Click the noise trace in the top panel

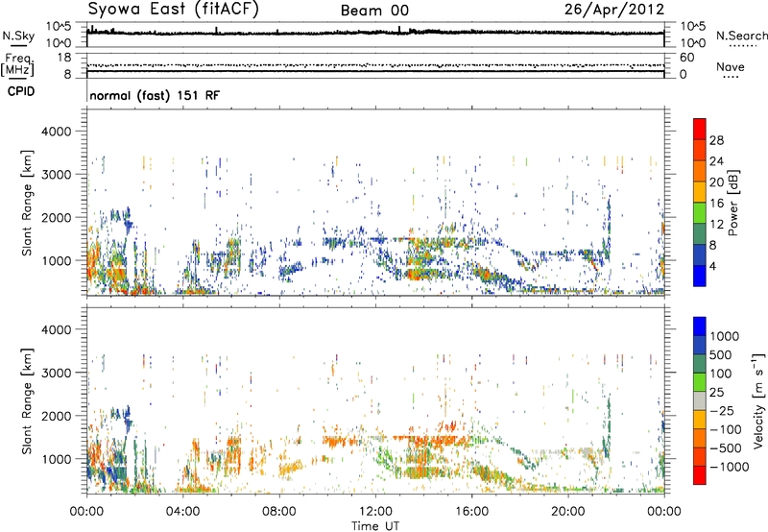375,33
